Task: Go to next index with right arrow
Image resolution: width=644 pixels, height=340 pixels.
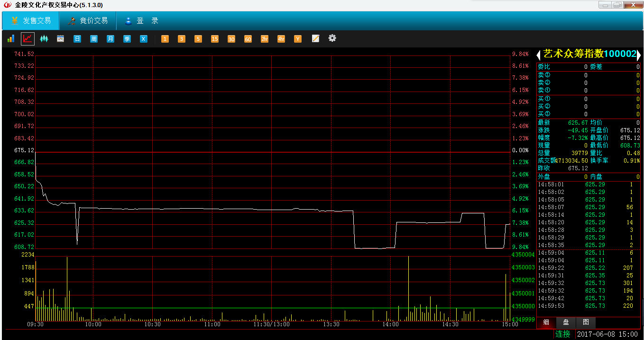Action: (x=638, y=55)
